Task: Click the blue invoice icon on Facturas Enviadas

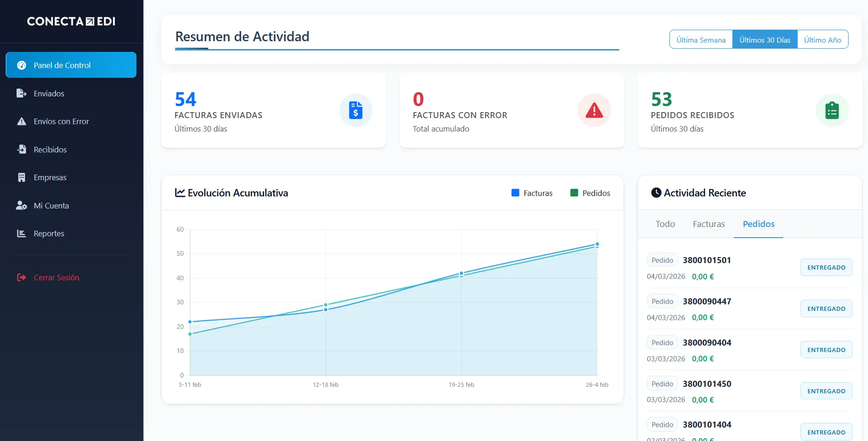Action: 356,110
